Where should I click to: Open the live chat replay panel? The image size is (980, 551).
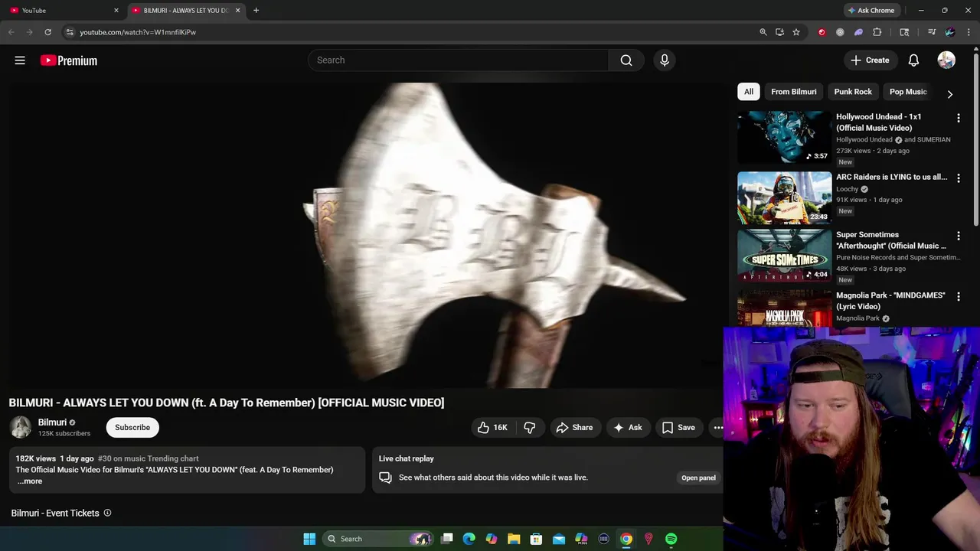(x=698, y=478)
